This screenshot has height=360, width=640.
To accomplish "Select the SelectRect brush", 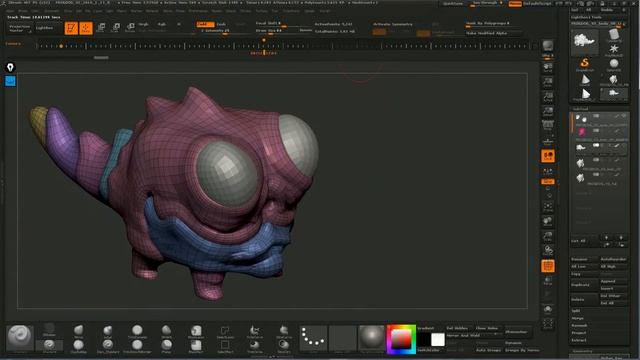I will pos(225,346).
